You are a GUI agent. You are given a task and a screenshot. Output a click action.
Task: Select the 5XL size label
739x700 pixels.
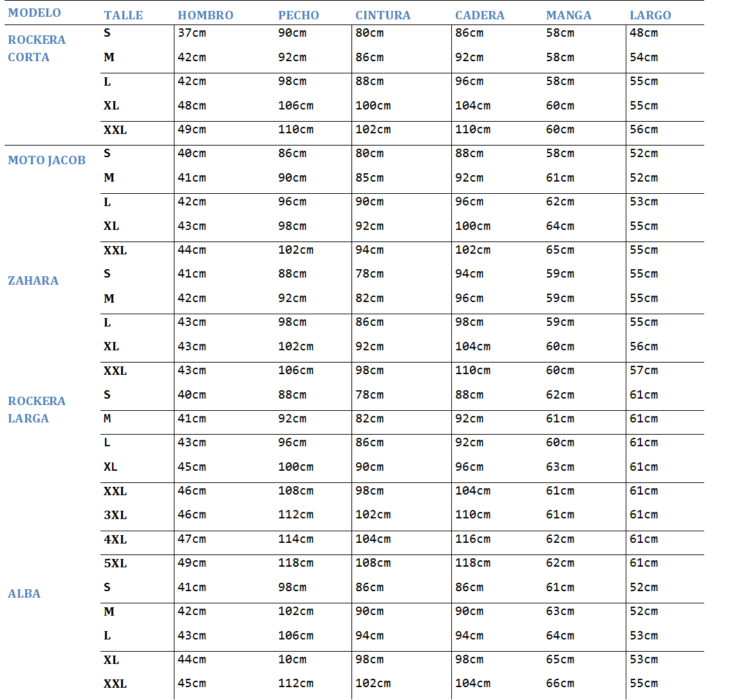point(115,563)
